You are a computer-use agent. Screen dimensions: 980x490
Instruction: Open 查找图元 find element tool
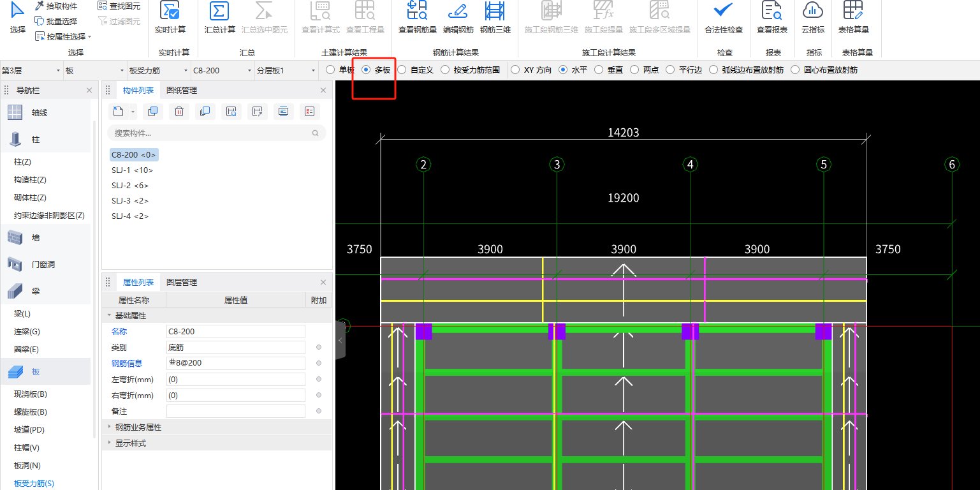(x=119, y=6)
